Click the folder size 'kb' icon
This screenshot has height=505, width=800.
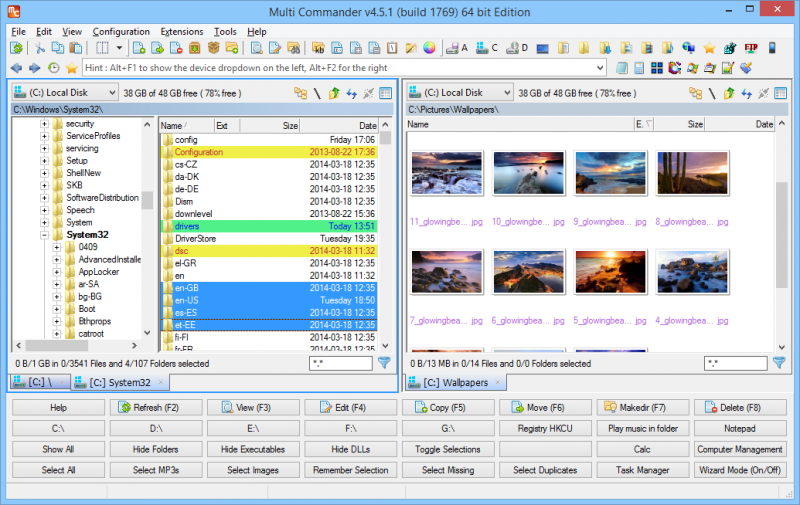318,48
